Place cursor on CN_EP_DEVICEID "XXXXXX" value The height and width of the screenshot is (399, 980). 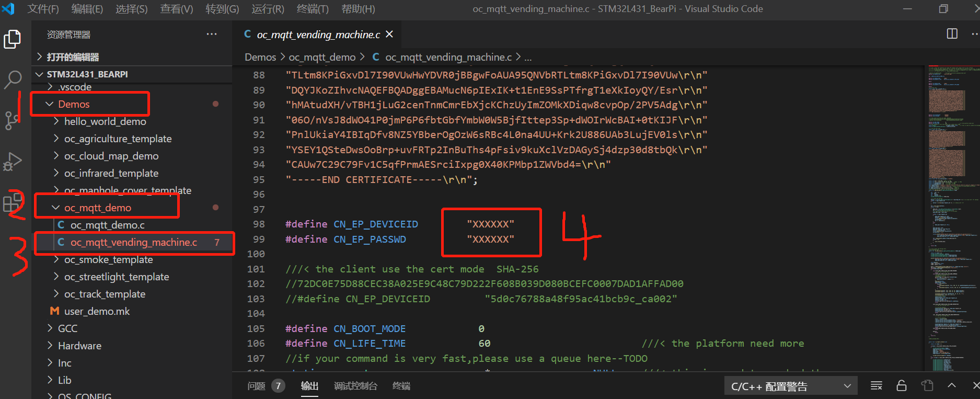point(490,224)
